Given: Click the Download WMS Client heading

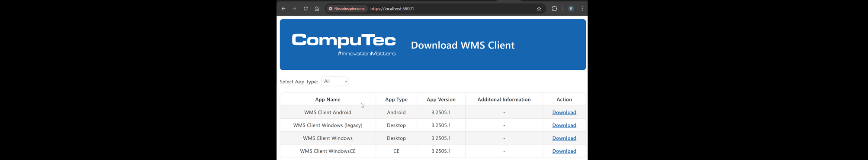Looking at the screenshot, I should coord(463,45).
